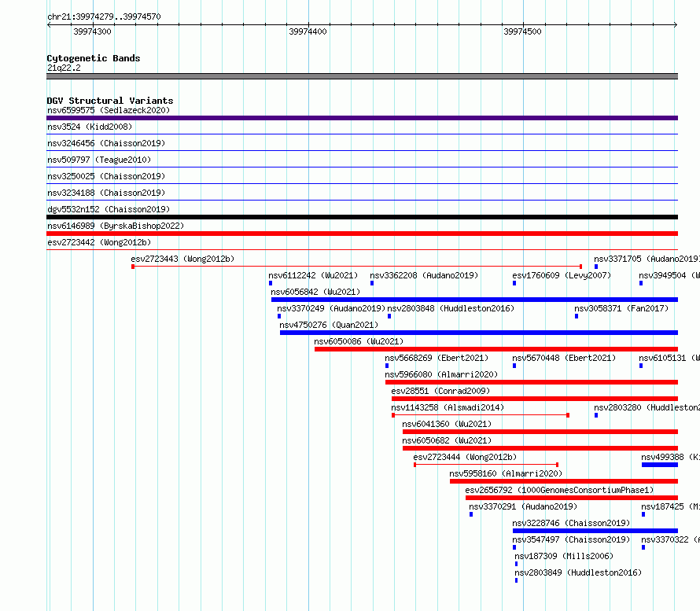Click the red esv2656792 variant bar

coord(572,498)
